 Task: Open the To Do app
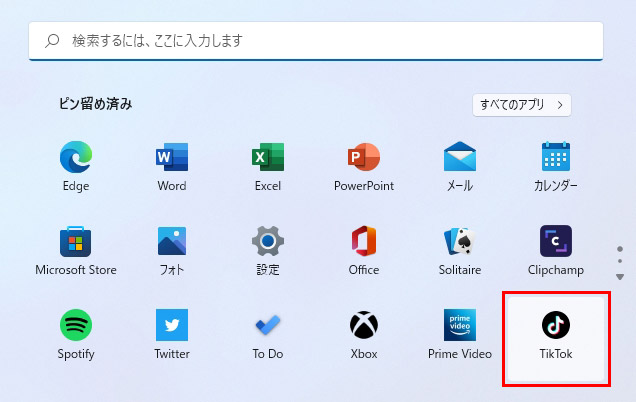268,326
